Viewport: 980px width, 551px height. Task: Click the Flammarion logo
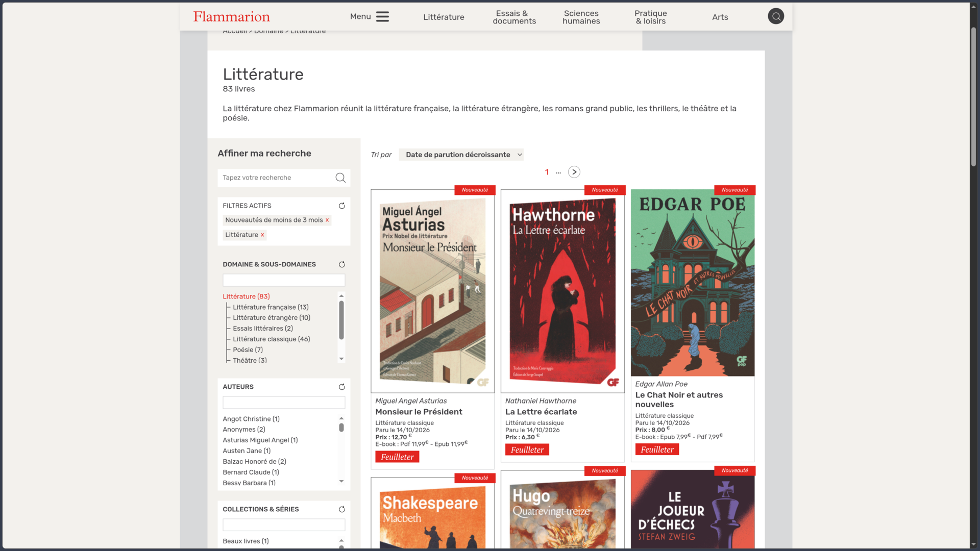click(x=232, y=17)
